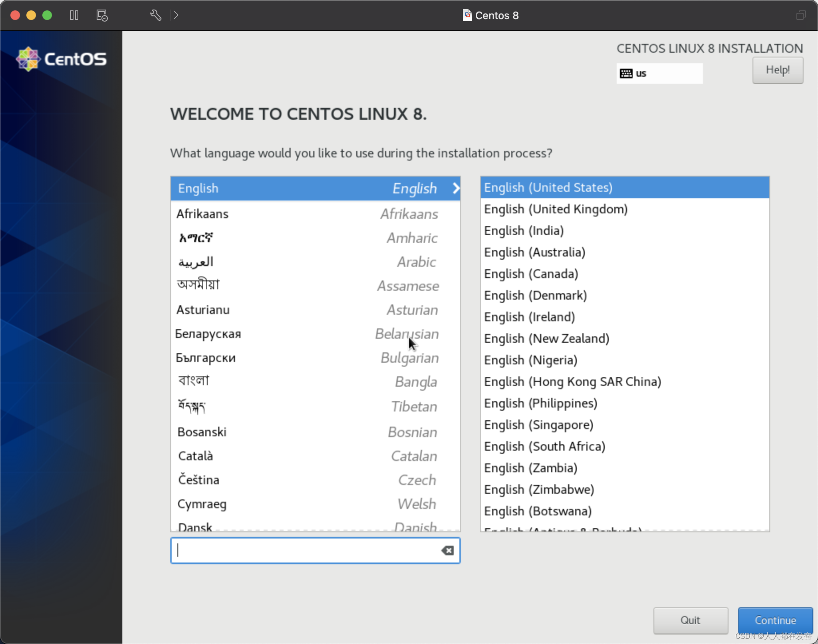This screenshot has height=644, width=818.
Task: Open the VM snapshot icon
Action: click(x=102, y=15)
